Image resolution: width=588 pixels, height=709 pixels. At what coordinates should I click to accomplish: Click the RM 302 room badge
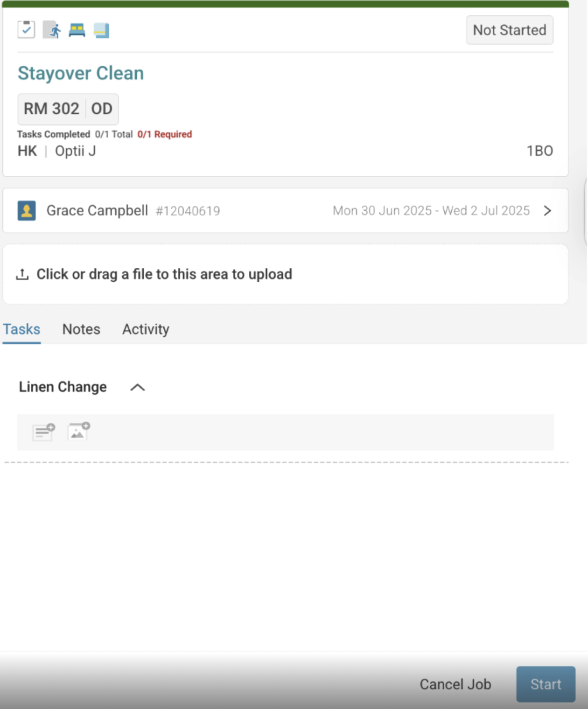point(52,109)
